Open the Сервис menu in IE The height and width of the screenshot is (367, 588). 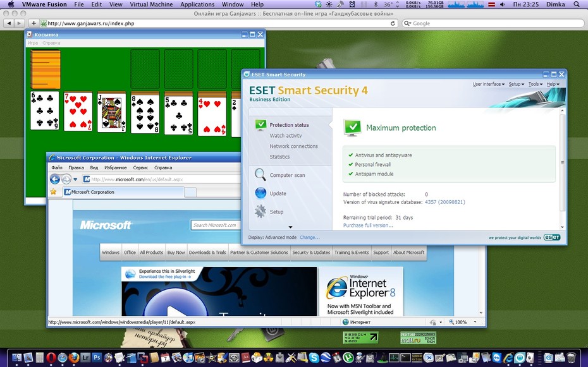[x=140, y=168]
